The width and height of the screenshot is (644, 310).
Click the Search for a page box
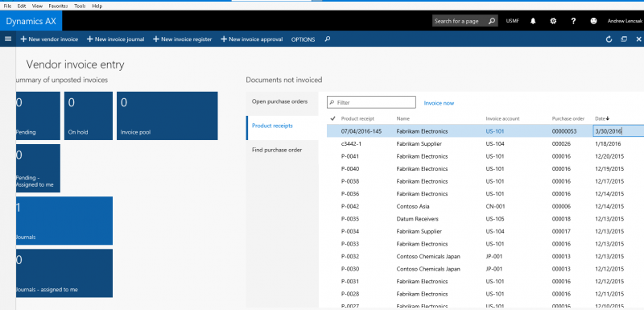[465, 21]
